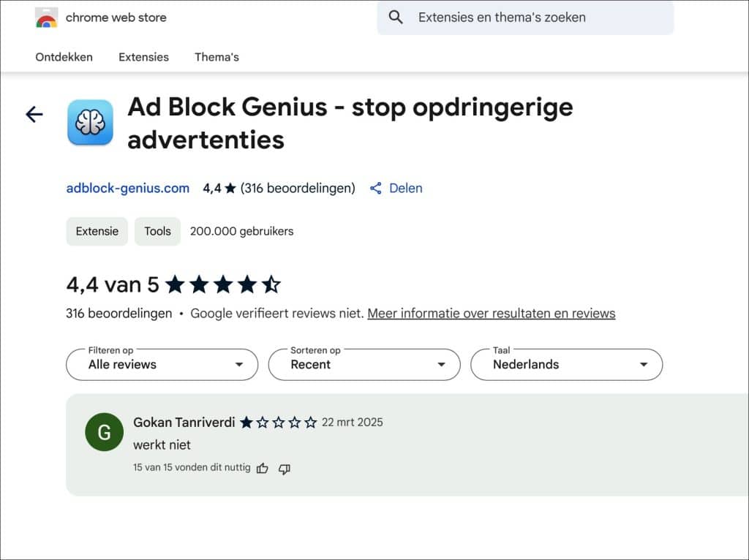Click the chrome web store title text
This screenshot has height=560, width=749.
coord(116,18)
